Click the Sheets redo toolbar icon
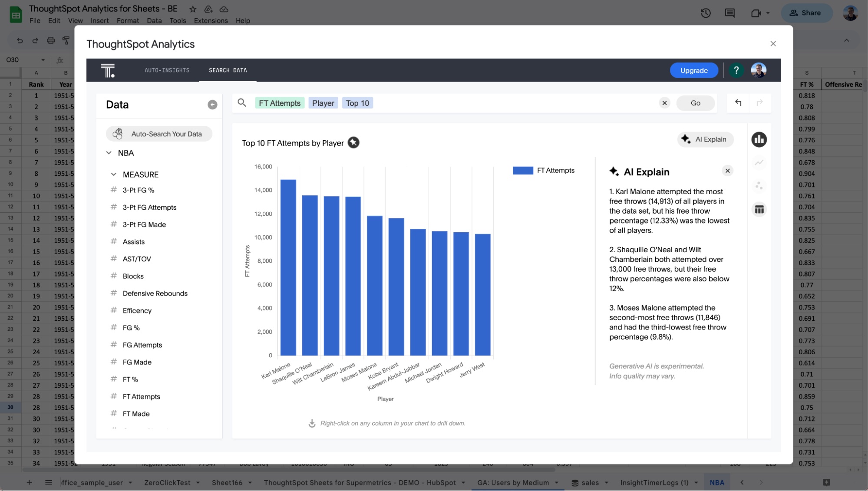The image size is (868, 491). pos(35,40)
